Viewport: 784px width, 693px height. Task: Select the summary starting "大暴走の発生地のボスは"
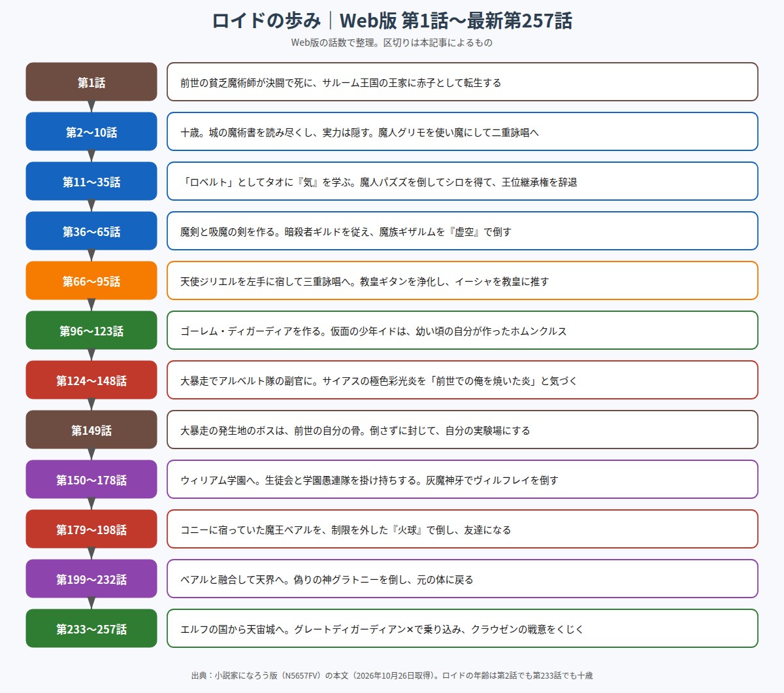pos(463,430)
